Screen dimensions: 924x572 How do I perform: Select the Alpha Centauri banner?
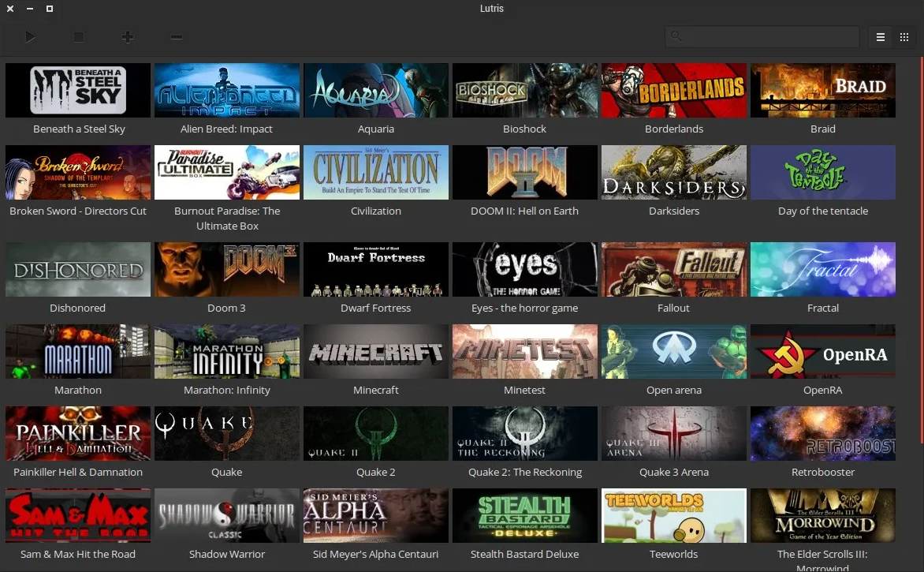coord(376,515)
